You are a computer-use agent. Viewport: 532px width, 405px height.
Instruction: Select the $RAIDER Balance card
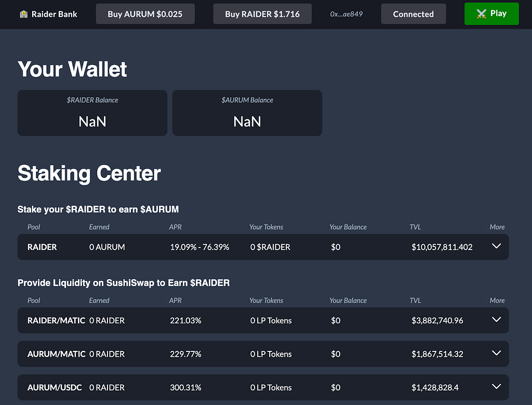tap(92, 113)
